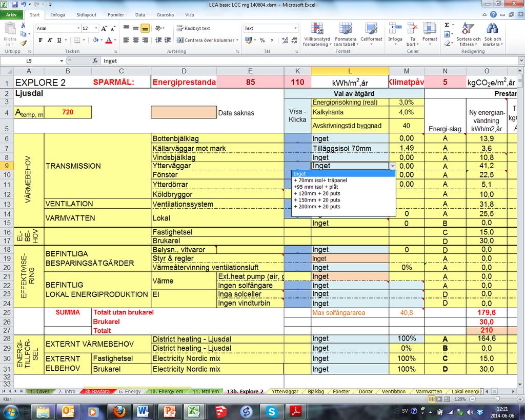525x420 pixels.
Task: Click the Decrease decimal icon
Action: tap(294, 40)
